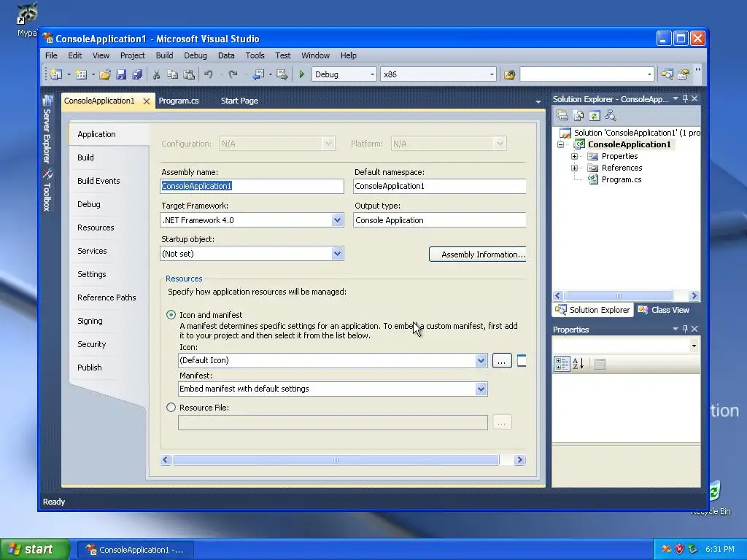Click the Windows start button
The width and height of the screenshot is (747, 560).
click(35, 549)
